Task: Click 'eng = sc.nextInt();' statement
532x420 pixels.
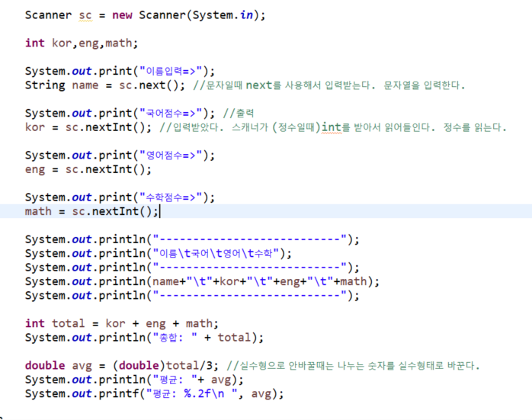Action: pos(88,169)
